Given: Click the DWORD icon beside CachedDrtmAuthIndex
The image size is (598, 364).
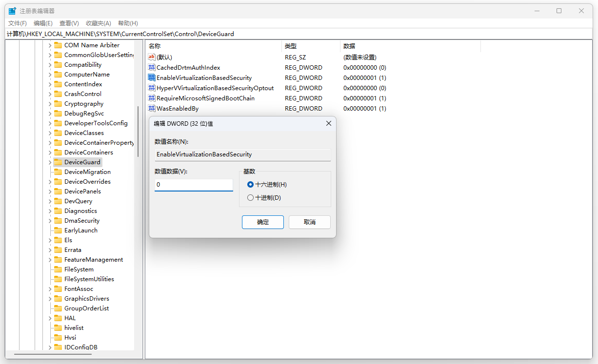Looking at the screenshot, I should [151, 68].
